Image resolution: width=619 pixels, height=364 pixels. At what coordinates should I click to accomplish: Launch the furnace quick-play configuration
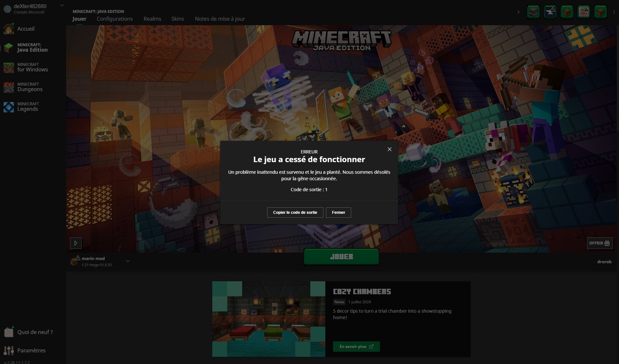533,12
